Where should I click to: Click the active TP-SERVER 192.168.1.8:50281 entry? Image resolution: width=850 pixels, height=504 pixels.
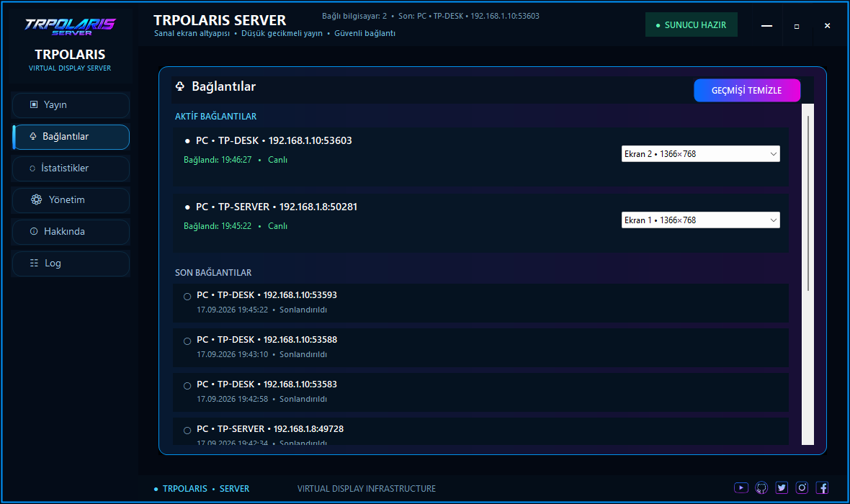tap(481, 223)
